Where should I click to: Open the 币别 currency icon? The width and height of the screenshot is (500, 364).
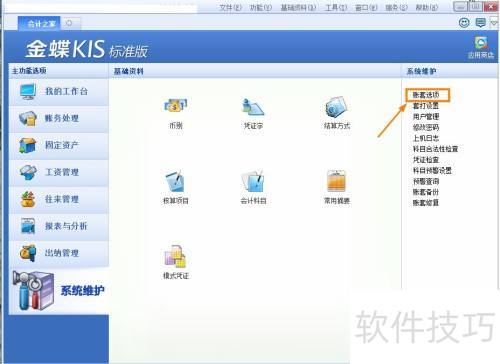[176, 107]
